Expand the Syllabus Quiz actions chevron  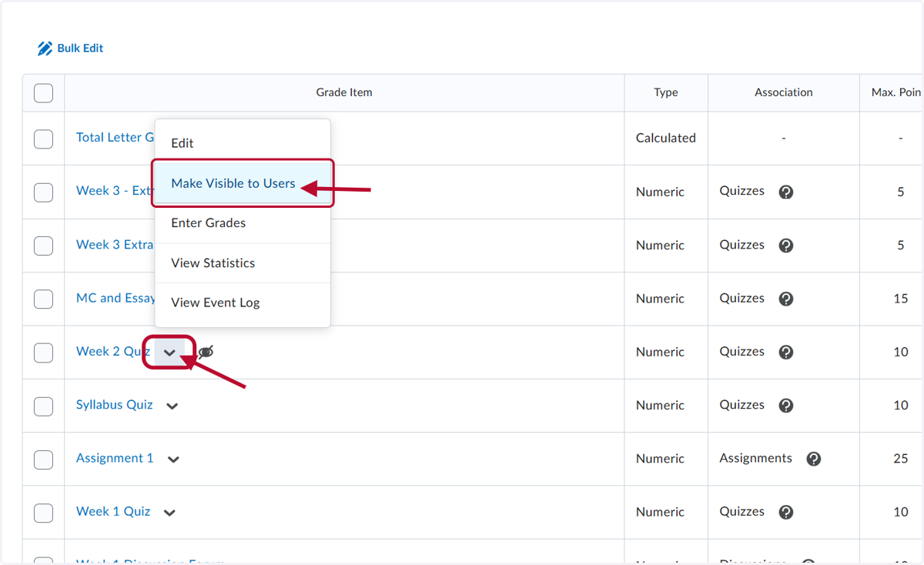point(172,406)
